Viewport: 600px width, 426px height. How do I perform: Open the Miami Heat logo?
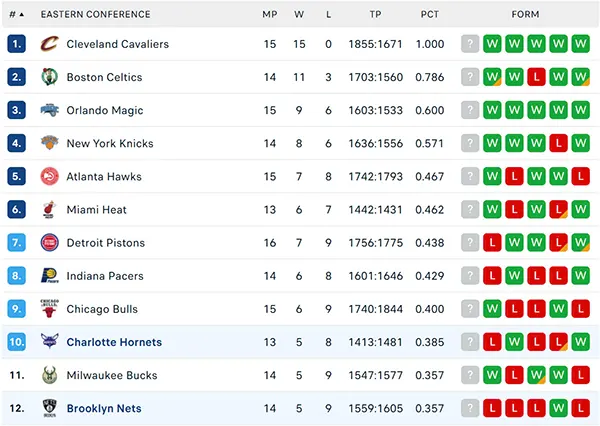pyautogui.click(x=49, y=209)
